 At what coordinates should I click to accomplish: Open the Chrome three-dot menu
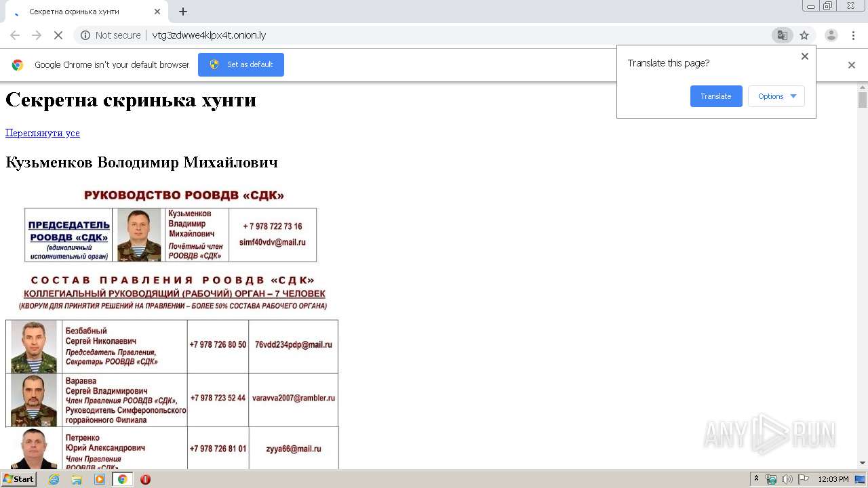[x=853, y=35]
